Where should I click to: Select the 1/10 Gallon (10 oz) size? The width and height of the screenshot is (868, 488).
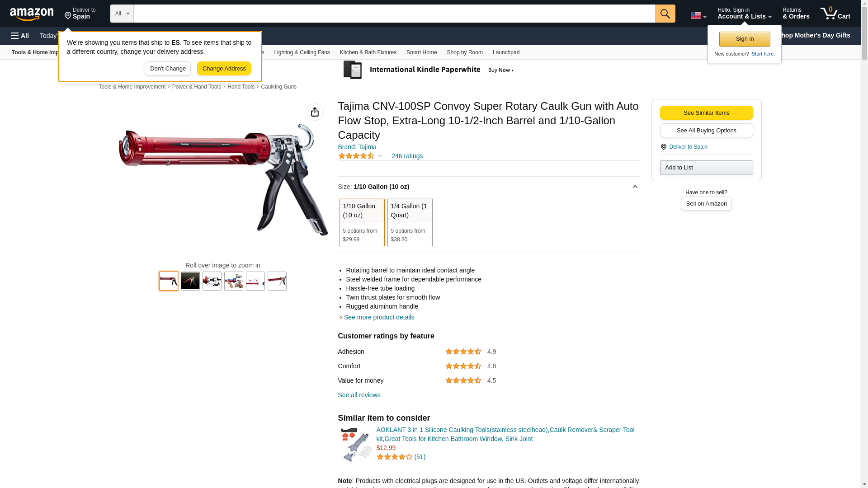coord(362,222)
